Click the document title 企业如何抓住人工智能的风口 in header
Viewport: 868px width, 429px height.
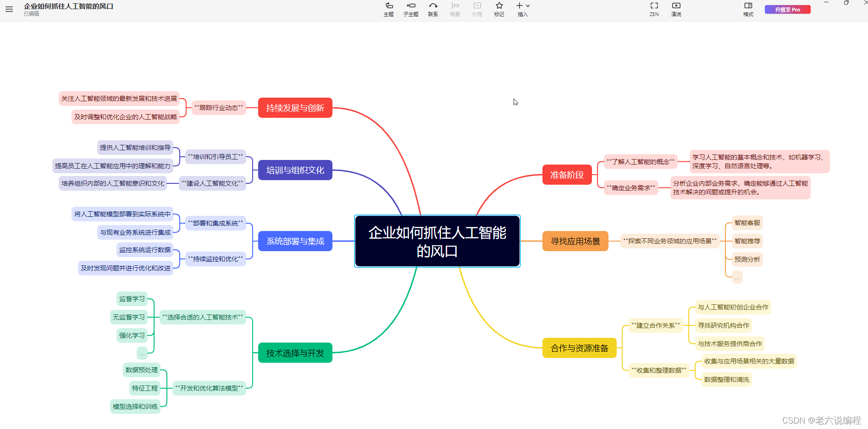[69, 6]
